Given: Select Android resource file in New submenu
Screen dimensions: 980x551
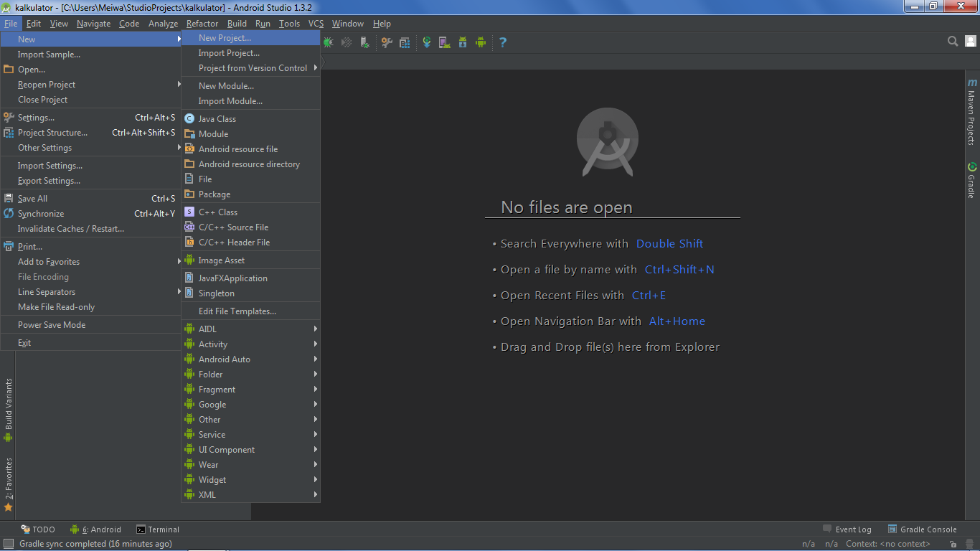Looking at the screenshot, I should [250, 149].
